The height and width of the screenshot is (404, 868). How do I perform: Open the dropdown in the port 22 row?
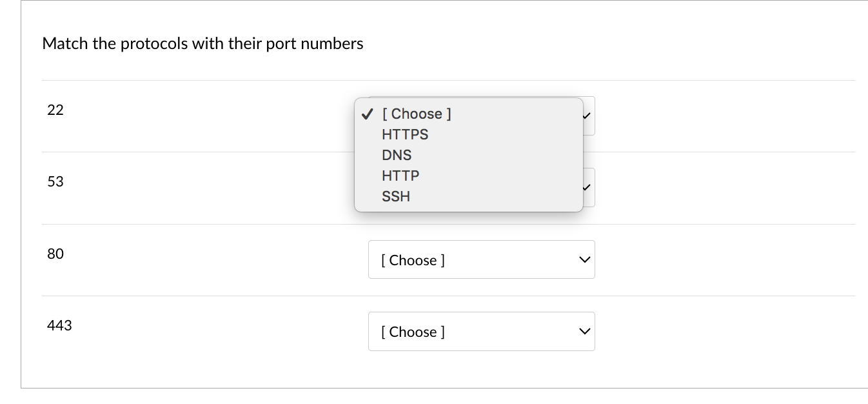[x=590, y=116]
